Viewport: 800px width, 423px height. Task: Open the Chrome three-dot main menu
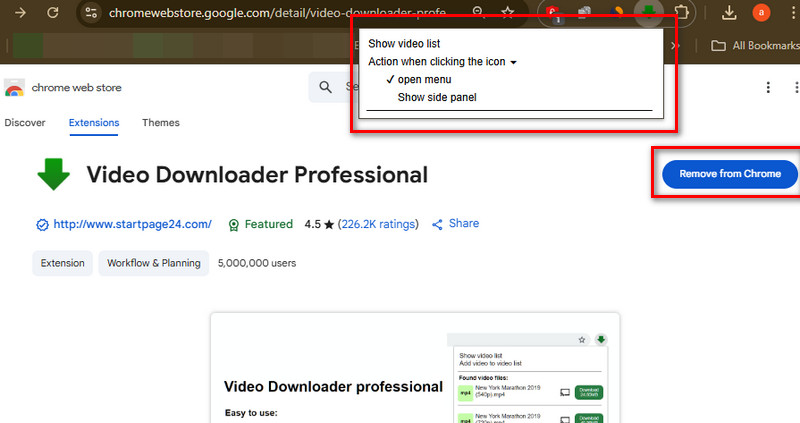pyautogui.click(x=793, y=13)
